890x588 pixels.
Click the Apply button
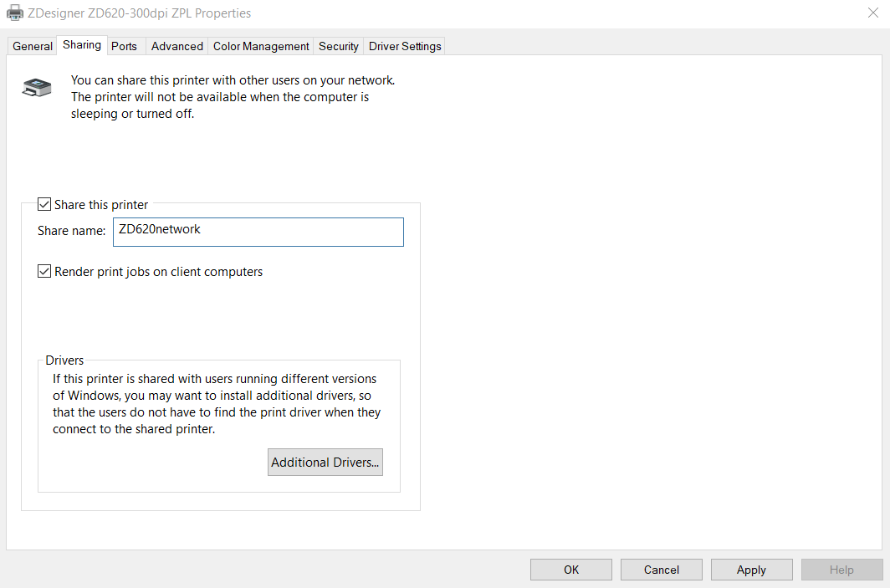coord(751,570)
